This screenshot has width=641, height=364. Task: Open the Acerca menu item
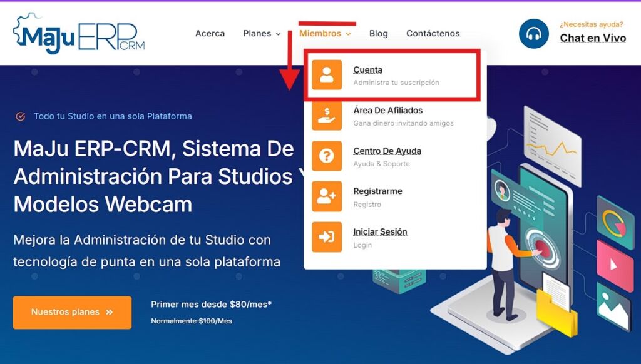pyautogui.click(x=210, y=34)
